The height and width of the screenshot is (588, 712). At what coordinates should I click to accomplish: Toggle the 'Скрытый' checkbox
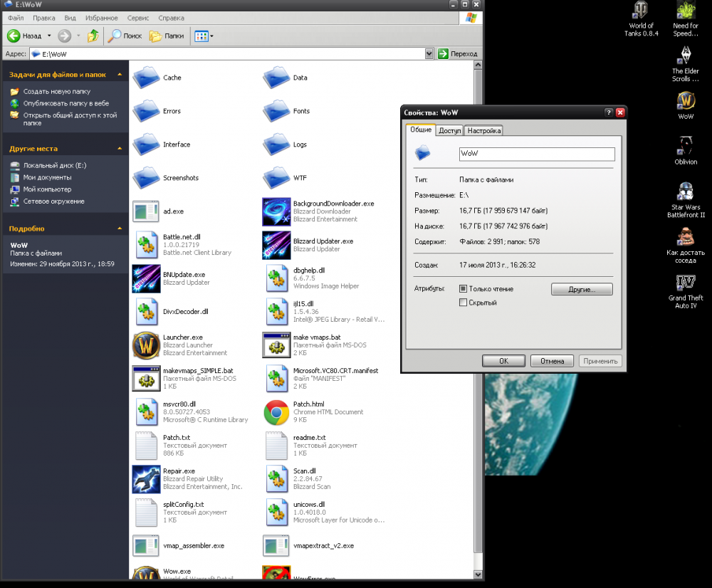coord(464,303)
